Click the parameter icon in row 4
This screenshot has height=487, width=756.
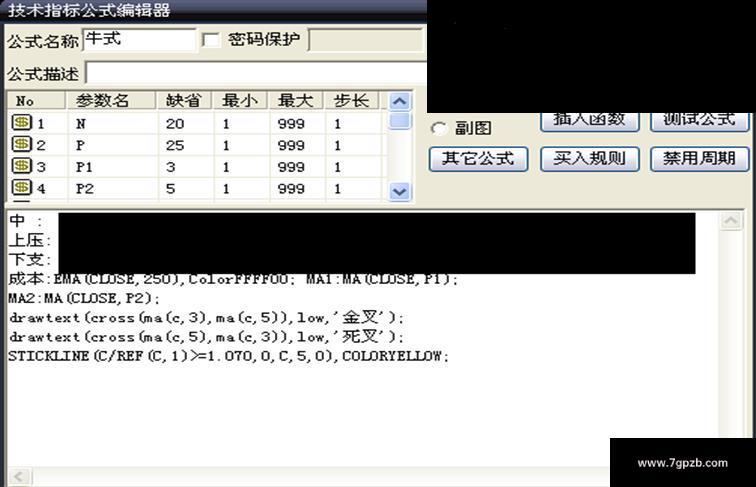(22, 188)
